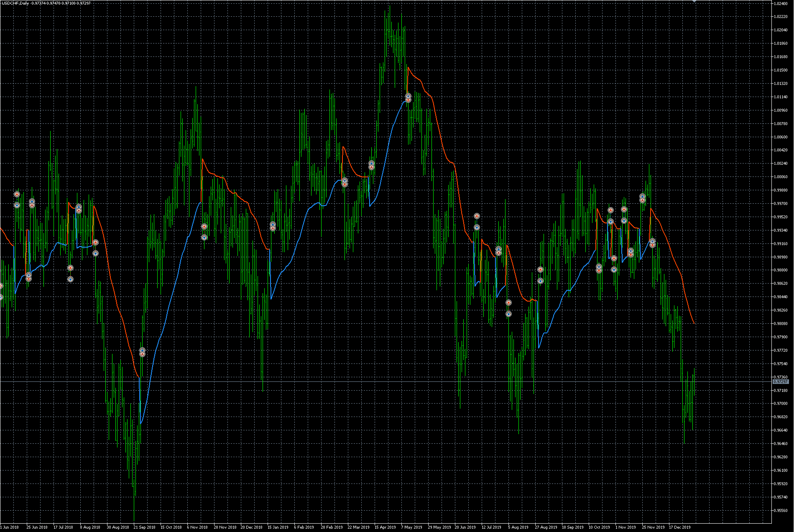Select the red arrow near 0.9880 in late July 2018

coord(70,268)
